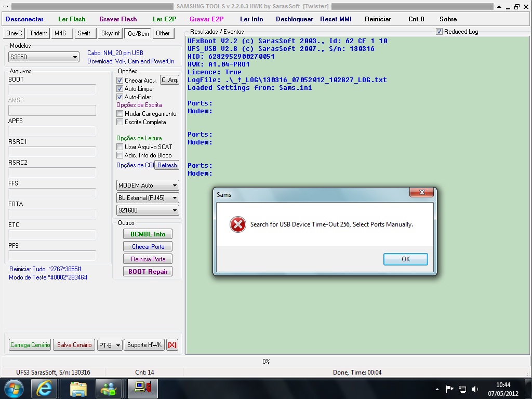The image size is (532, 399).
Task: Click the volume speaker tray icon
Action: coord(475,389)
